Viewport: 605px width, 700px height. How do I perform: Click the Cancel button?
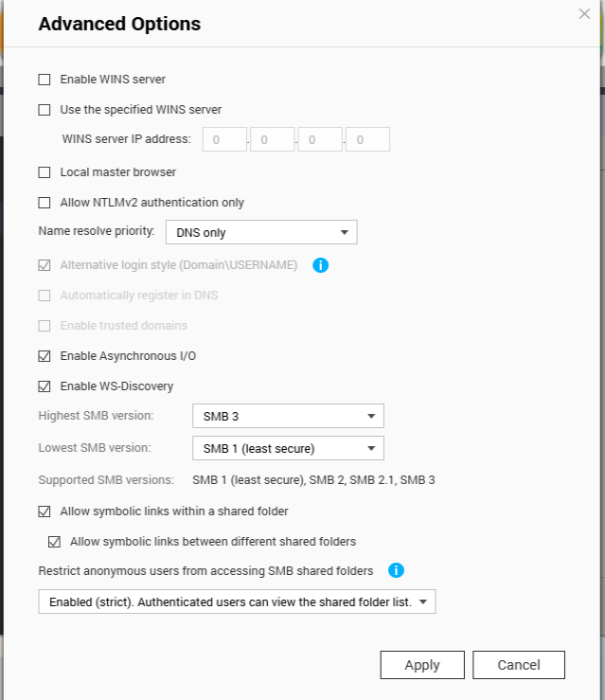click(519, 665)
